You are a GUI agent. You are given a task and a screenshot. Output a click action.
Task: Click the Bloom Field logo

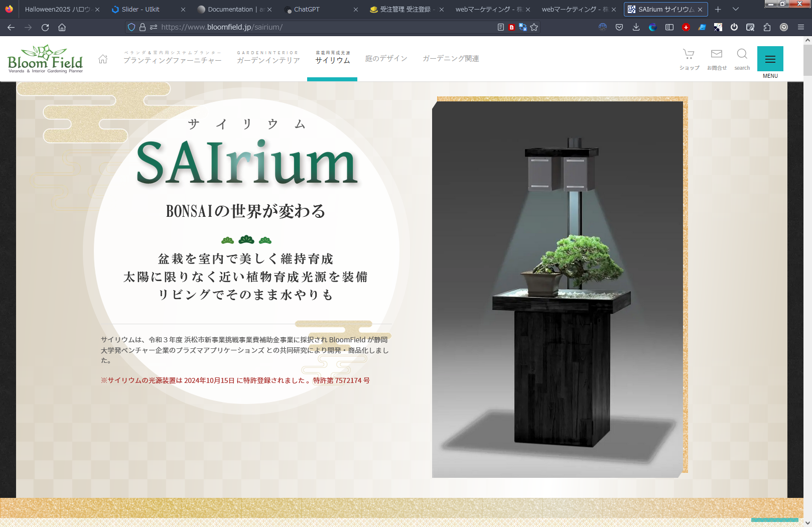click(x=45, y=59)
